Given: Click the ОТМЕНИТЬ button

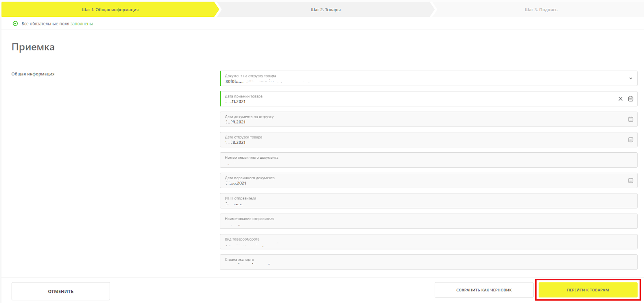Looking at the screenshot, I should click(61, 291).
